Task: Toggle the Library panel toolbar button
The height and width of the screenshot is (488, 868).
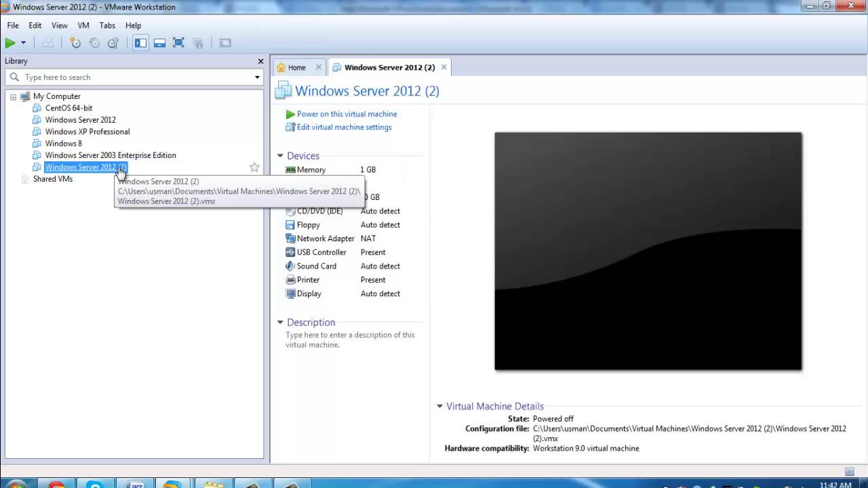Action: pyautogui.click(x=140, y=43)
